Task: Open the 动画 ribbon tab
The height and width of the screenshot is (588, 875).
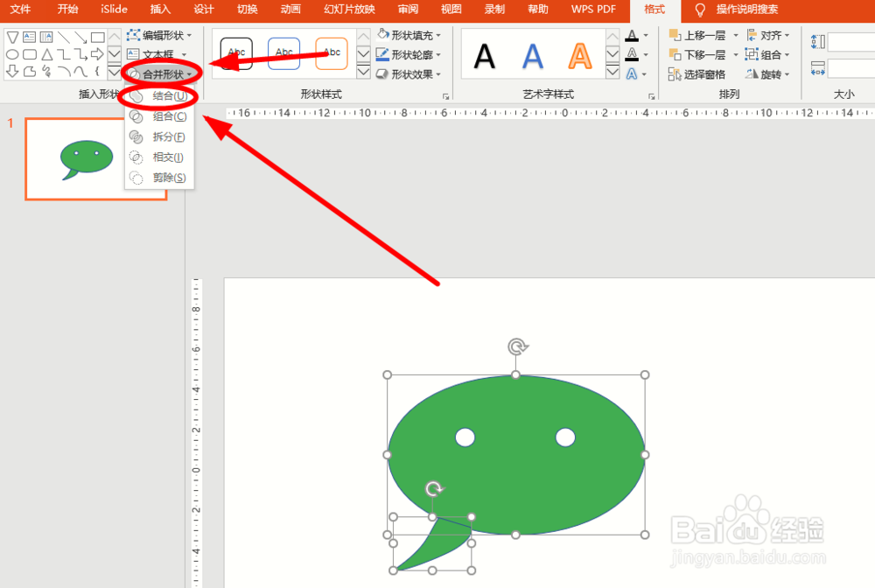Action: tap(290, 10)
